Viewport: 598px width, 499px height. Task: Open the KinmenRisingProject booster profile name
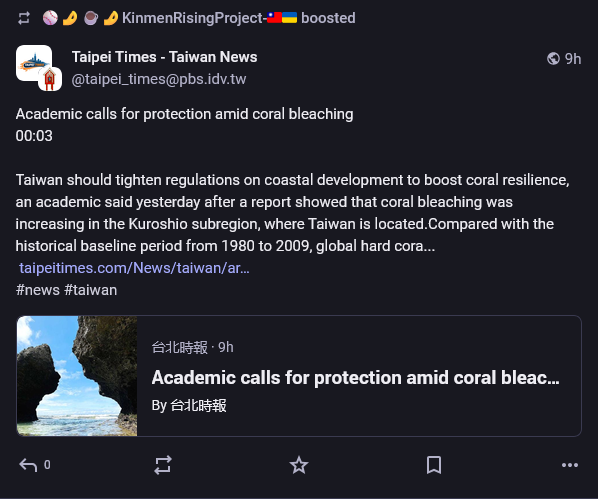click(209, 18)
